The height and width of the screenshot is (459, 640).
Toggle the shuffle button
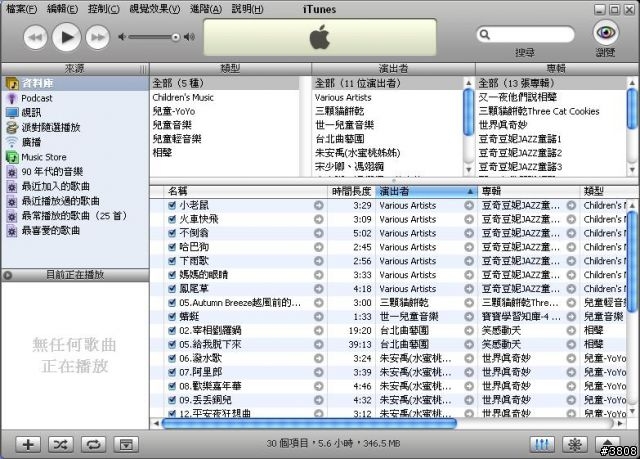point(60,444)
